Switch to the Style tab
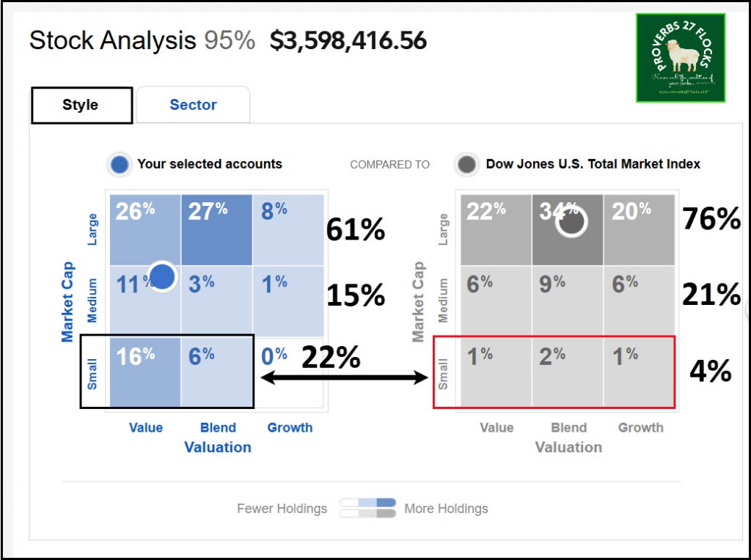The width and height of the screenshot is (751, 560). point(81,106)
